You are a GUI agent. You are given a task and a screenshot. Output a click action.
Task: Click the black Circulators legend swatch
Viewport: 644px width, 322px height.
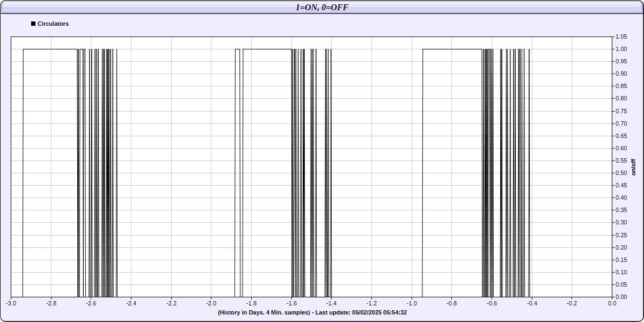click(x=33, y=24)
